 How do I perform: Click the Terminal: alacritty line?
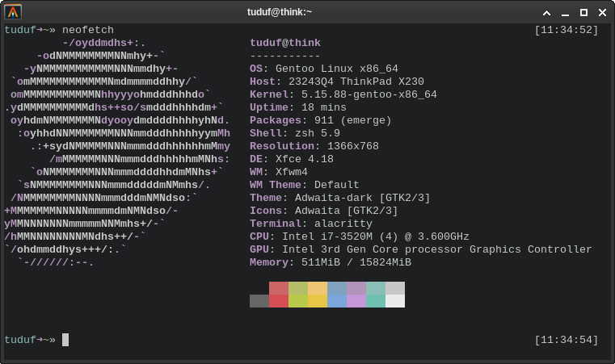[311, 224]
